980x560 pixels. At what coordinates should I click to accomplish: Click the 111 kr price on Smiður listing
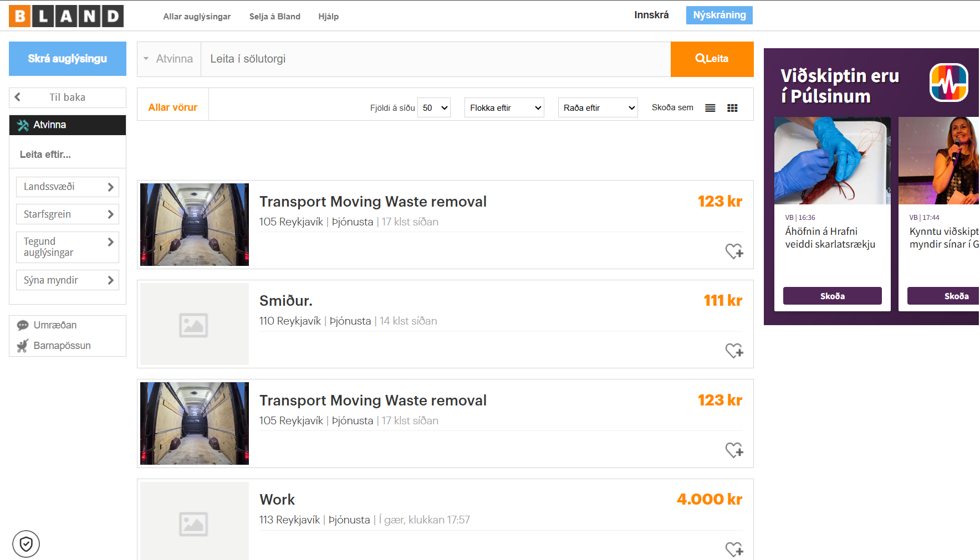pos(723,301)
